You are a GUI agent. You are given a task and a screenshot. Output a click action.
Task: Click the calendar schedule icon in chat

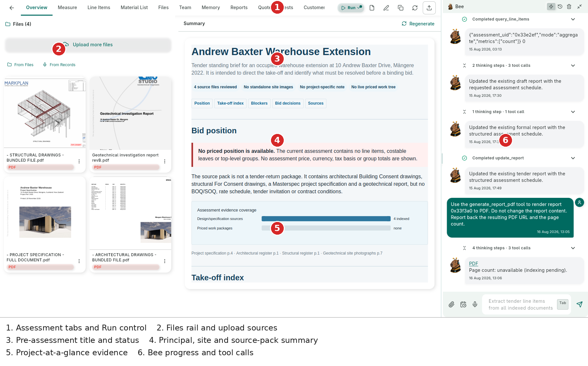tap(463, 304)
